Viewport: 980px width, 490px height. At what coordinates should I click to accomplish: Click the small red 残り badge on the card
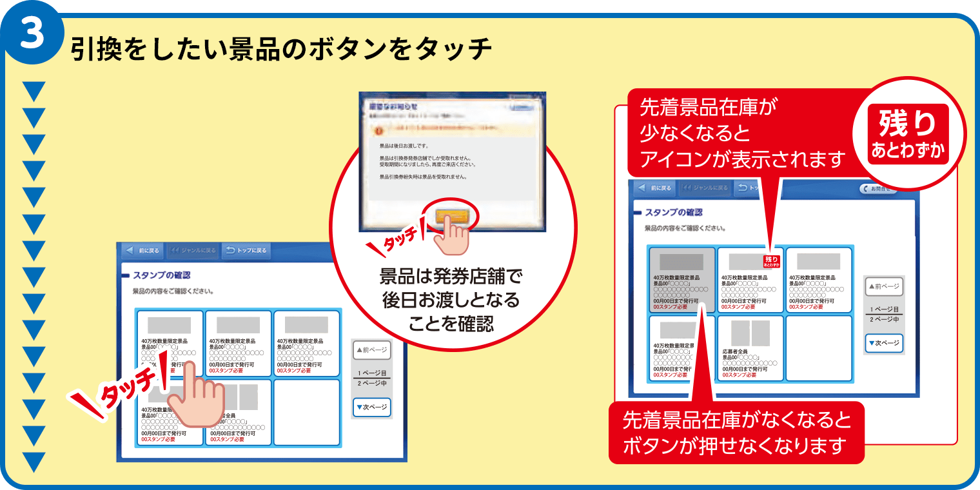[x=772, y=260]
